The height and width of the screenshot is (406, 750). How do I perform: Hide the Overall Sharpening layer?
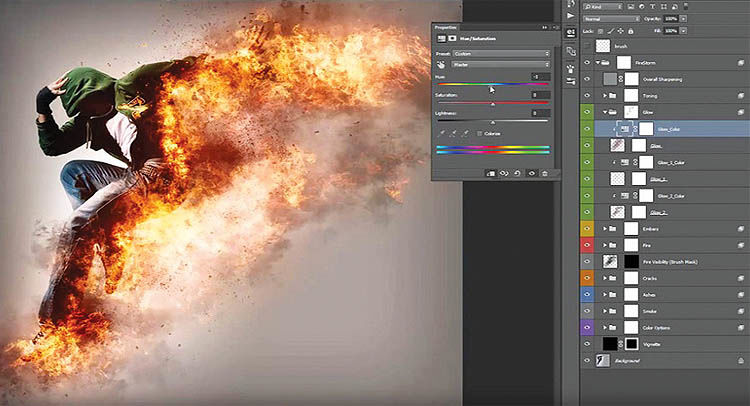tap(587, 79)
